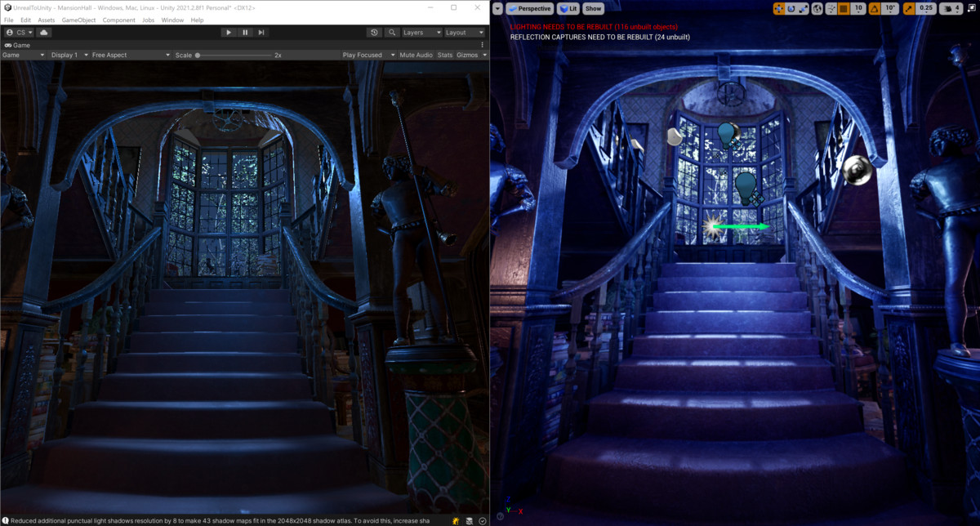Screen dimensions: 980x526
Task: Select the Move tool in Unreal's viewport toolbar
Action: tap(778, 7)
